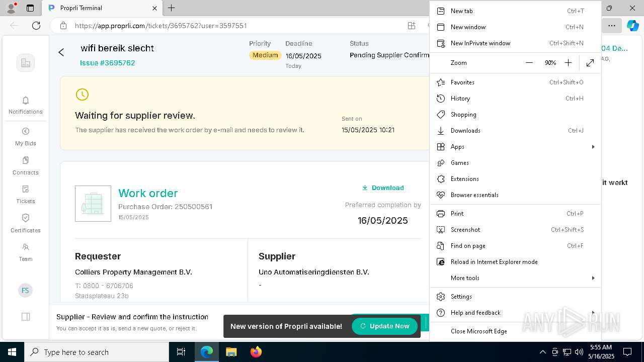Open History from the Edge menu

pos(515,99)
